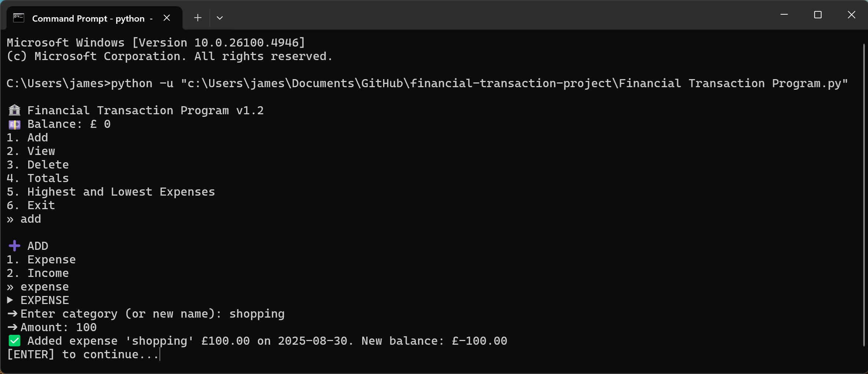
Task: Click the '6. Exit' menu line
Action: pyautogui.click(x=31, y=205)
